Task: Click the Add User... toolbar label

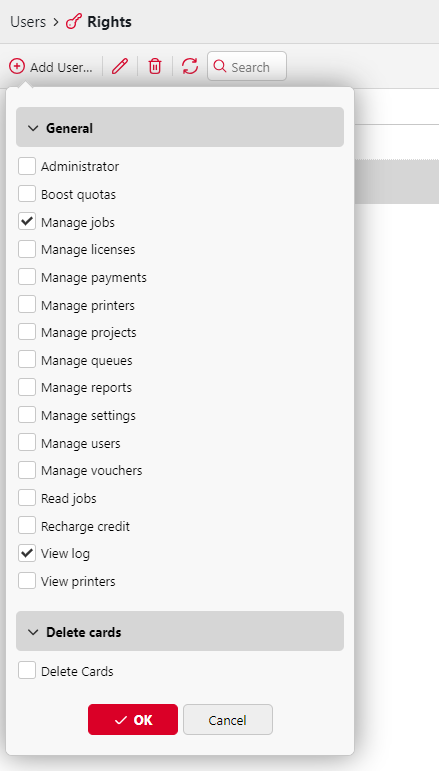Action: 61,67
